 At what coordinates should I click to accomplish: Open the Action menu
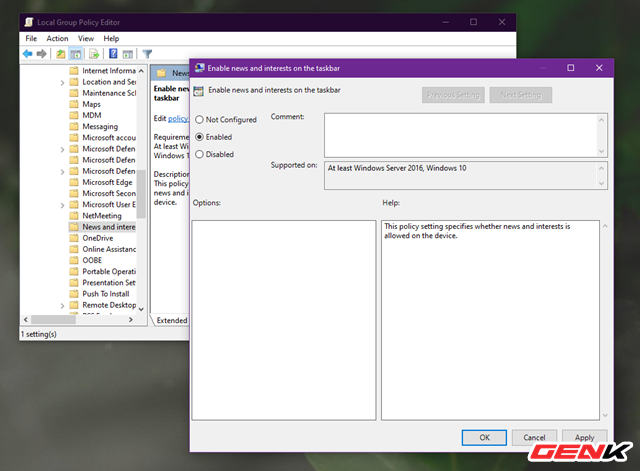pos(57,38)
